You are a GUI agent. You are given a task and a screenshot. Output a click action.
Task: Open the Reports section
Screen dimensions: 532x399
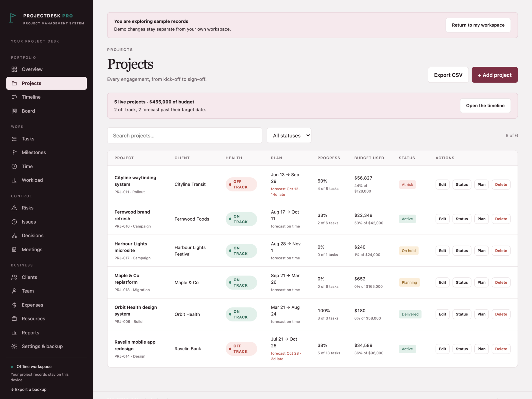coord(47,332)
